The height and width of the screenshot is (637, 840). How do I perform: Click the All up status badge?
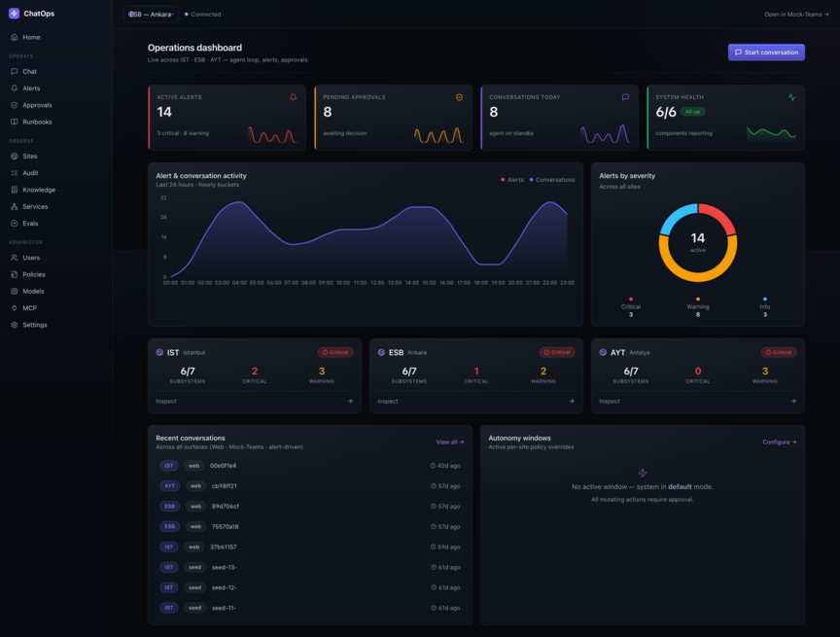(x=692, y=112)
